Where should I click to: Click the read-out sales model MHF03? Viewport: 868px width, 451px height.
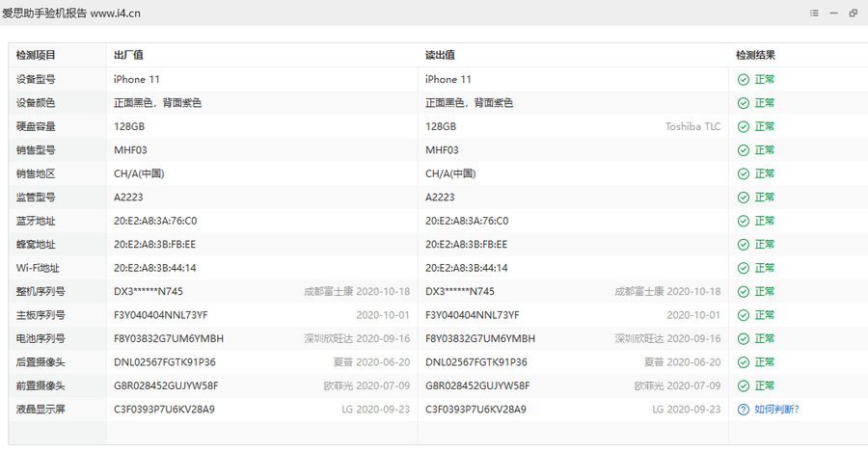click(442, 150)
